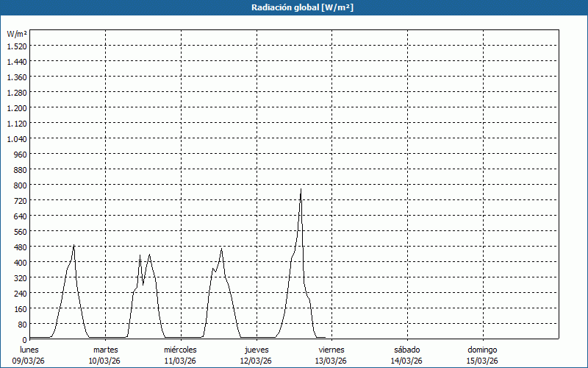Click the 'Radiación global [W/m²]' chart title

pos(293,7)
